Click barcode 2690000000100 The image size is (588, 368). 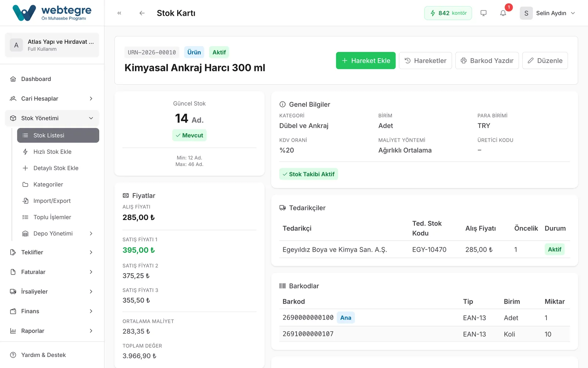308,318
